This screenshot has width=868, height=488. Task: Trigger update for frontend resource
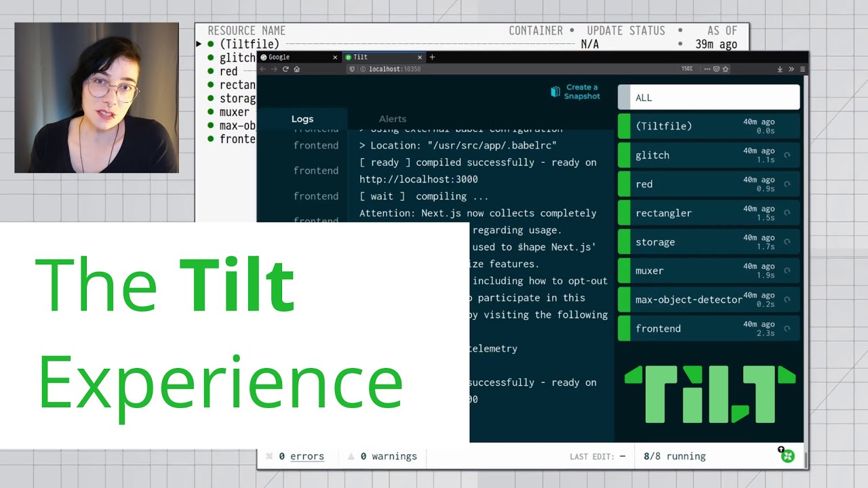pyautogui.click(x=787, y=329)
